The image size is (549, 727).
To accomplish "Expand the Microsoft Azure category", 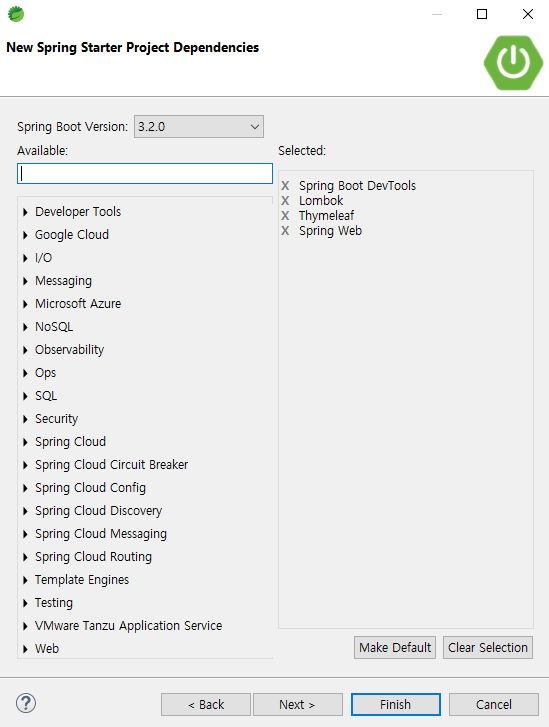I will [25, 304].
